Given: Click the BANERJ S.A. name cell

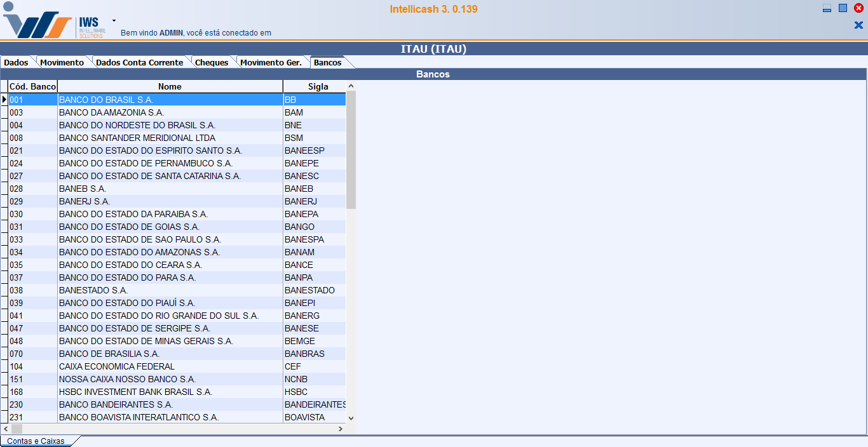Looking at the screenshot, I should point(170,201).
